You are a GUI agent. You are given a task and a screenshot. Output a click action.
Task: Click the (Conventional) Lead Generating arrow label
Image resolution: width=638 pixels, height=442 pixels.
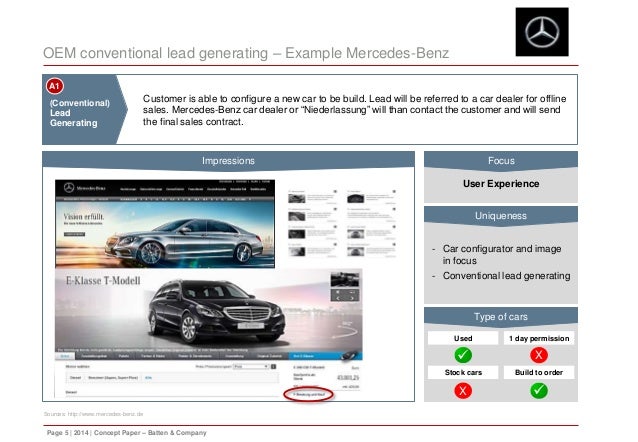tap(85, 109)
